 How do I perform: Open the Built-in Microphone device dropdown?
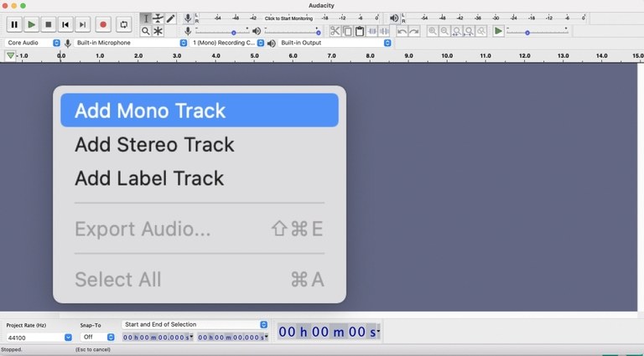(x=131, y=43)
